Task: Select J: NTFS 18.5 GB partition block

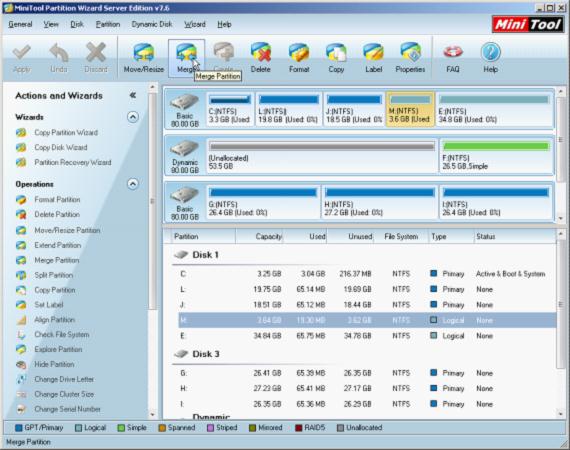Action: pyautogui.click(x=354, y=109)
